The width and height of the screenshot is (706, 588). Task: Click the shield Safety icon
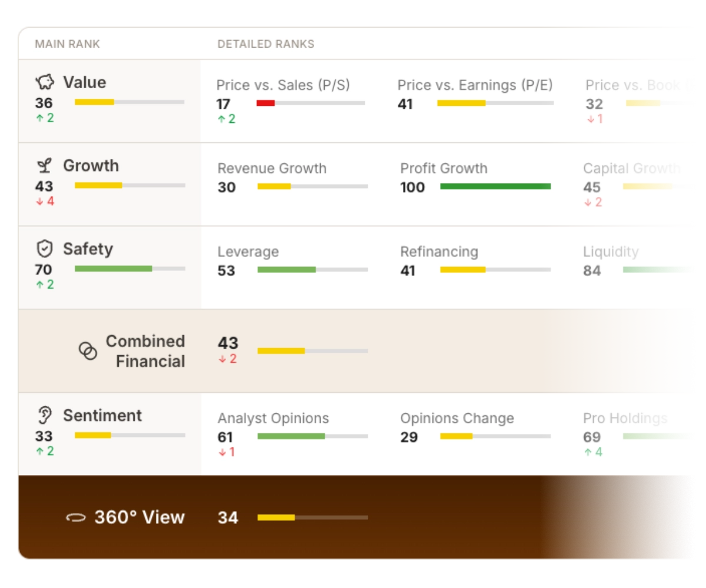[x=44, y=249]
